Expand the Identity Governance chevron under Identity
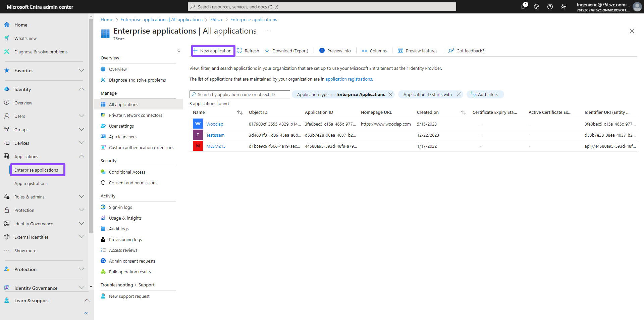 coord(82,224)
